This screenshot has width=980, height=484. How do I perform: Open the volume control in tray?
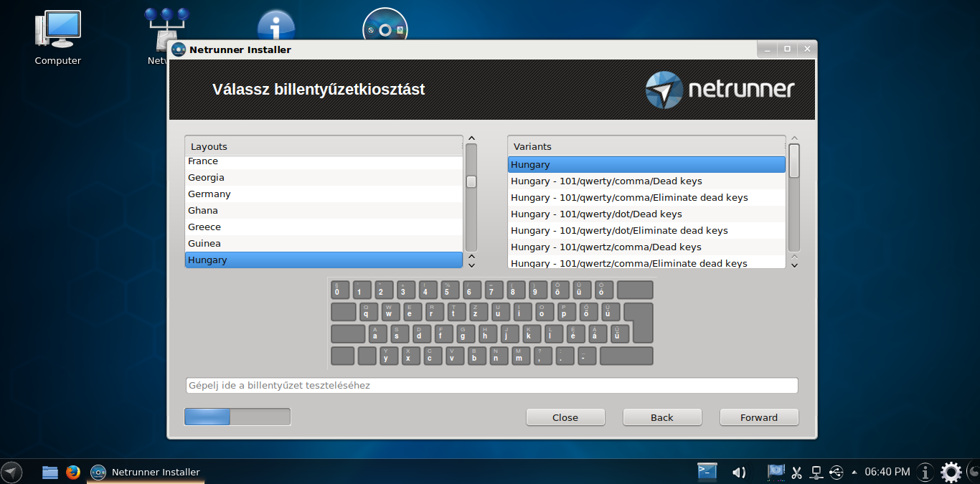pos(738,472)
